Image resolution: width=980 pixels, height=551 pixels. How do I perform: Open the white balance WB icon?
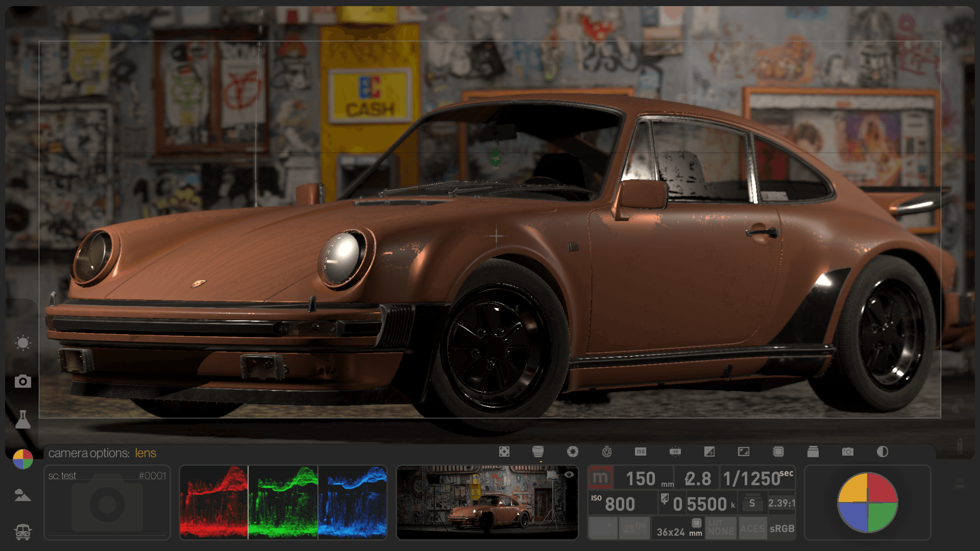pos(675,452)
